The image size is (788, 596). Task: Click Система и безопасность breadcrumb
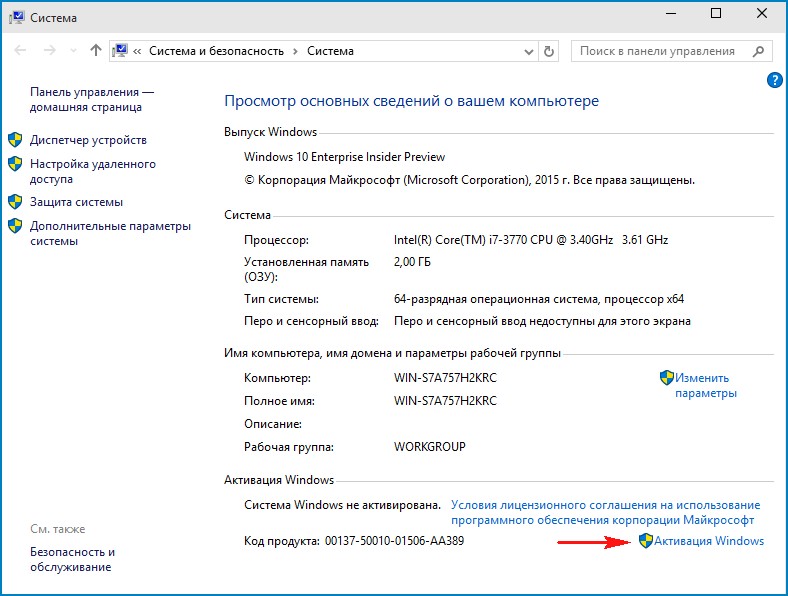pos(217,51)
